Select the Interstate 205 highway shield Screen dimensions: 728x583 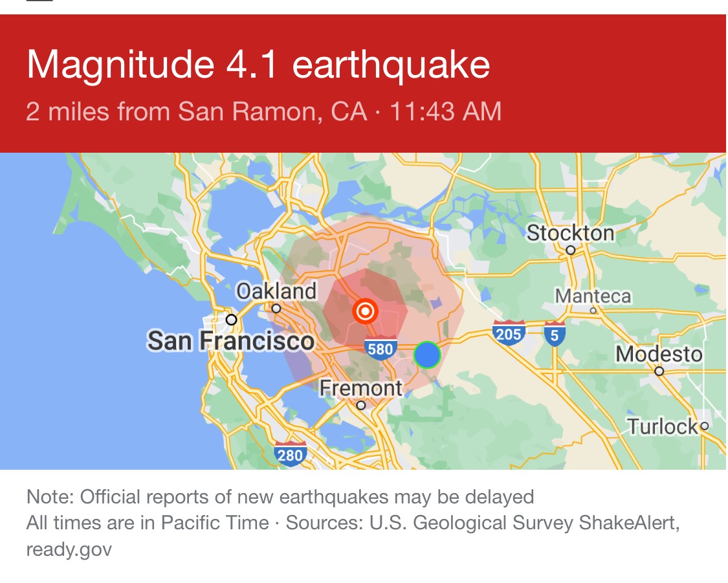[509, 333]
